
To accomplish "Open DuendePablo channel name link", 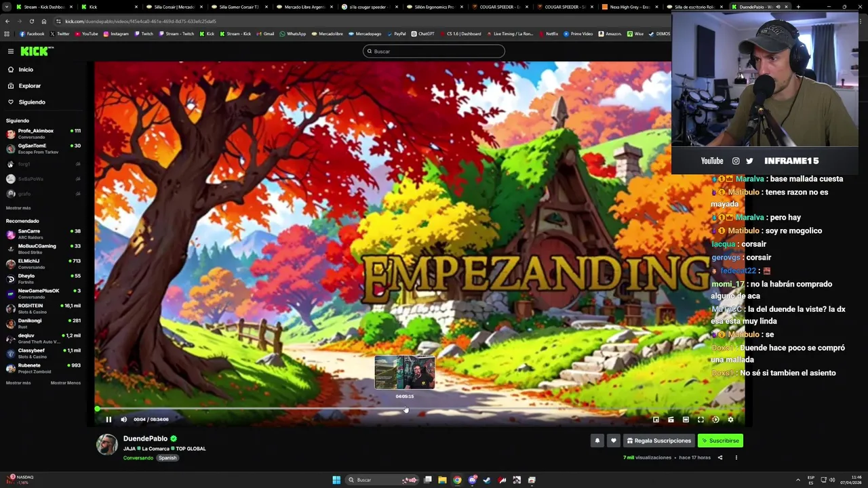I will [145, 439].
